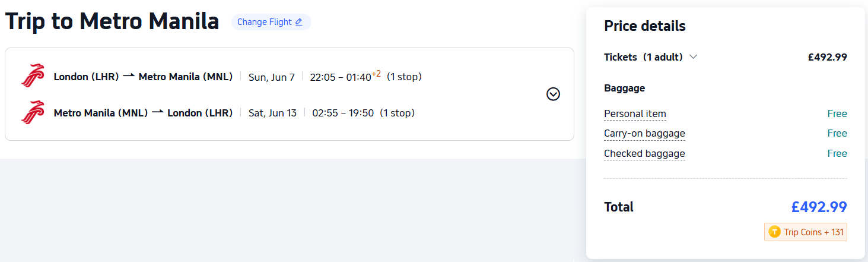The width and height of the screenshot is (868, 262).
Task: Open the Change Flight button
Action: (271, 22)
